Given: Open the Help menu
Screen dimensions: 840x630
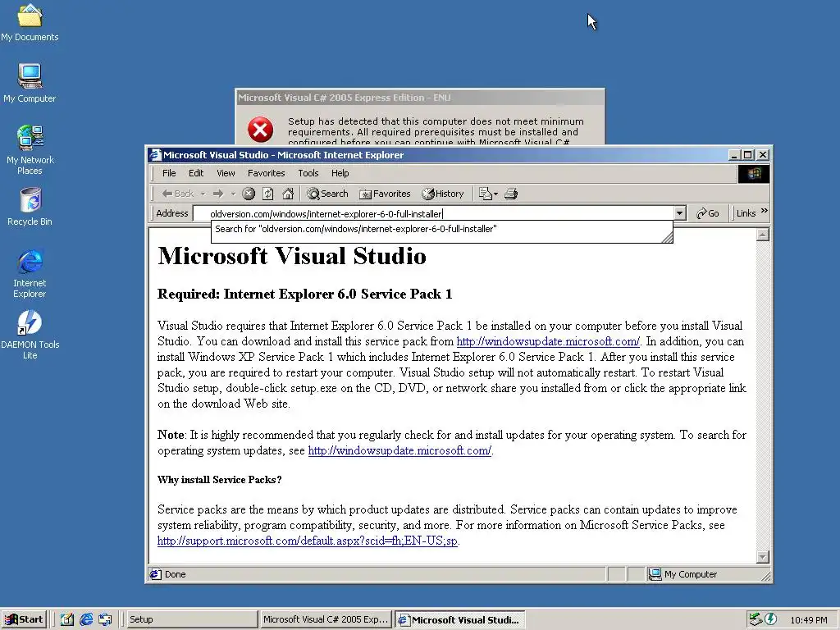Looking at the screenshot, I should click(340, 173).
